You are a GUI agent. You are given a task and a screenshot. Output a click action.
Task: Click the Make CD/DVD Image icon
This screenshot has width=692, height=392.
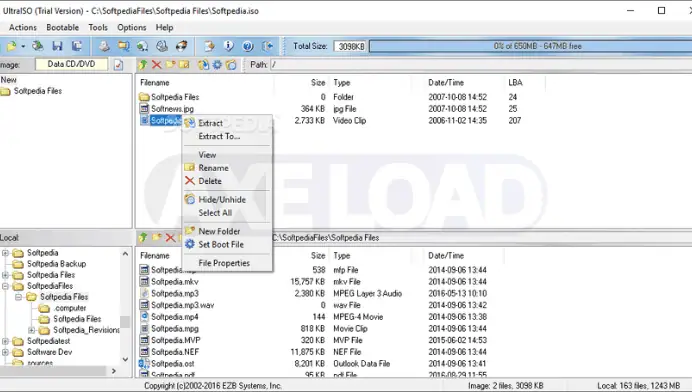coord(104,46)
